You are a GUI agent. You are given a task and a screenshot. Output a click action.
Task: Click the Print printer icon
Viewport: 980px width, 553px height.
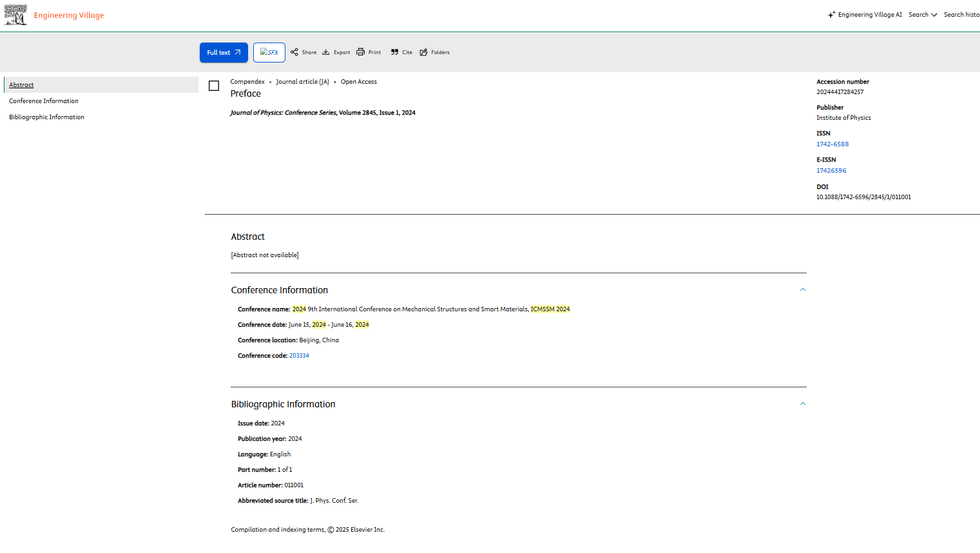tap(361, 52)
